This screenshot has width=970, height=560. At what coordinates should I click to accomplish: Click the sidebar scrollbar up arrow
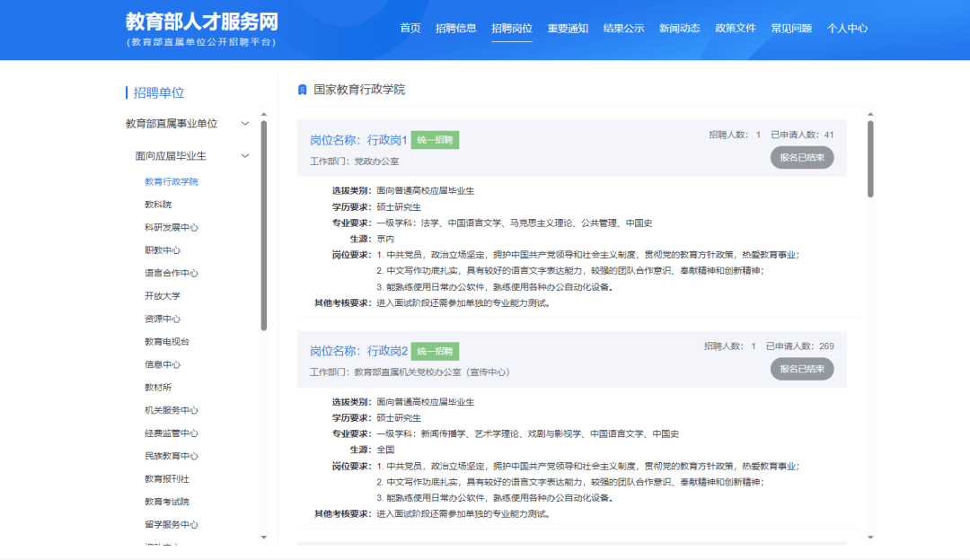coord(264,114)
